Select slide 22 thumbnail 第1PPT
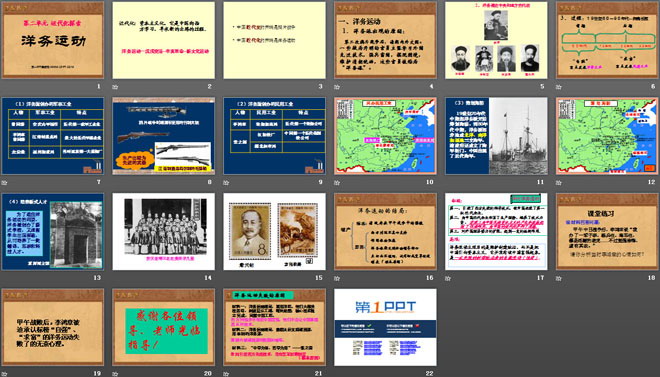This screenshot has height=377, width=660. (385, 327)
